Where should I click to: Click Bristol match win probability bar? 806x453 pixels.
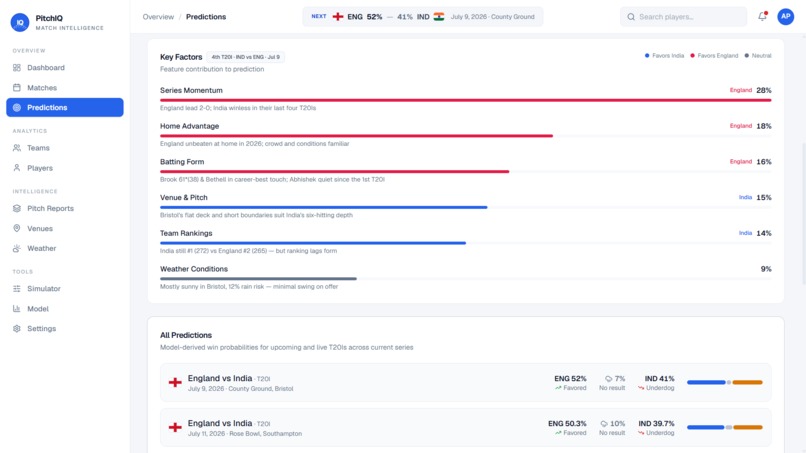[725, 383]
